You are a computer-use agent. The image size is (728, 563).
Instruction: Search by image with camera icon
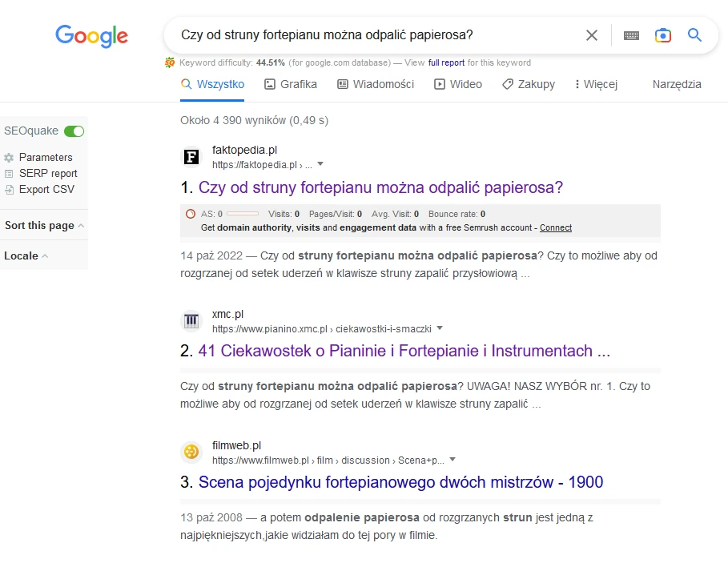pos(662,35)
